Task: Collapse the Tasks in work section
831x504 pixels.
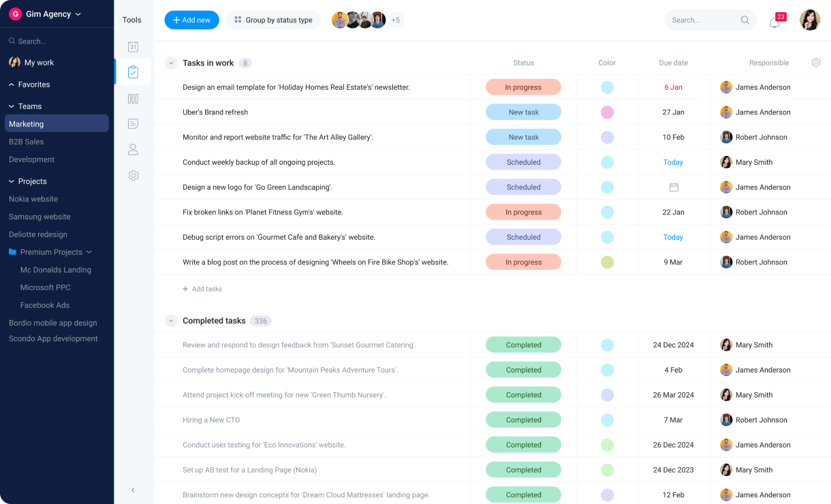Action: point(171,63)
